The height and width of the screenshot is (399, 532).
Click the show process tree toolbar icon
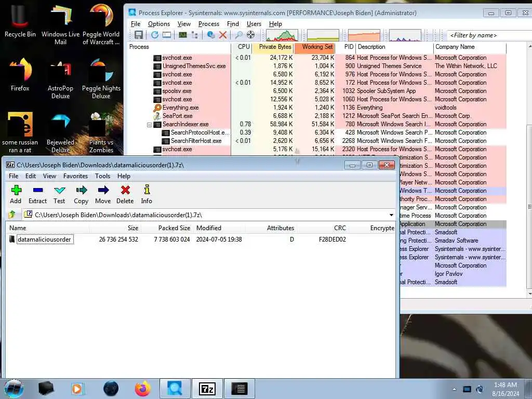[195, 35]
